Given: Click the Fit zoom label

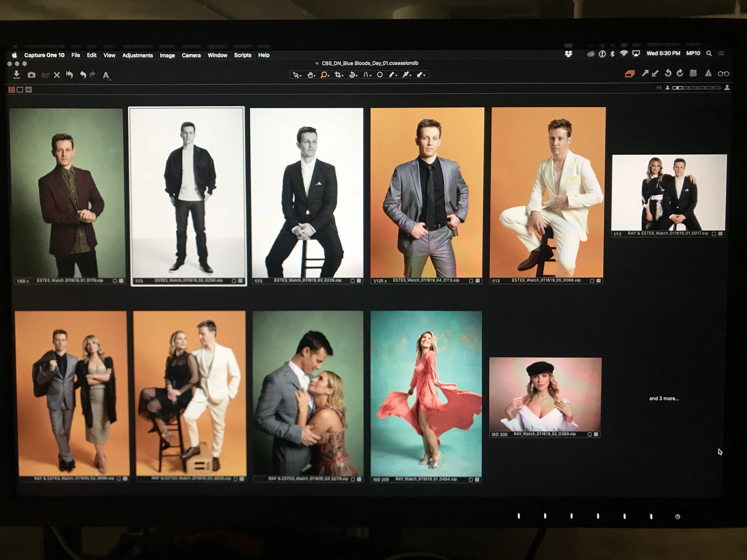Looking at the screenshot, I should [x=659, y=88].
